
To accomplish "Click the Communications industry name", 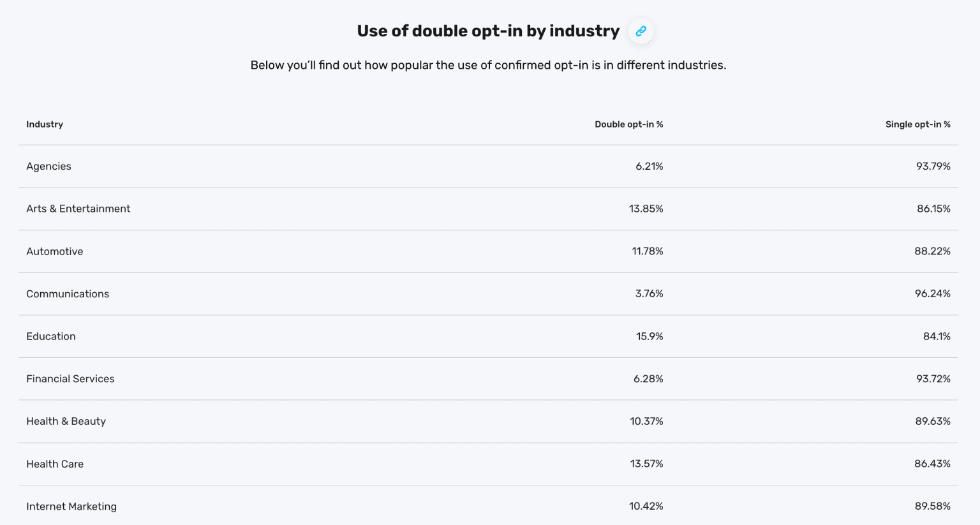I will [68, 294].
